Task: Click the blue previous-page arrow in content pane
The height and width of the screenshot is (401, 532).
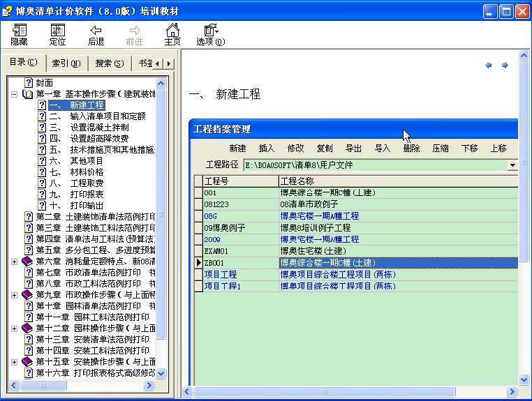Action: [x=489, y=65]
